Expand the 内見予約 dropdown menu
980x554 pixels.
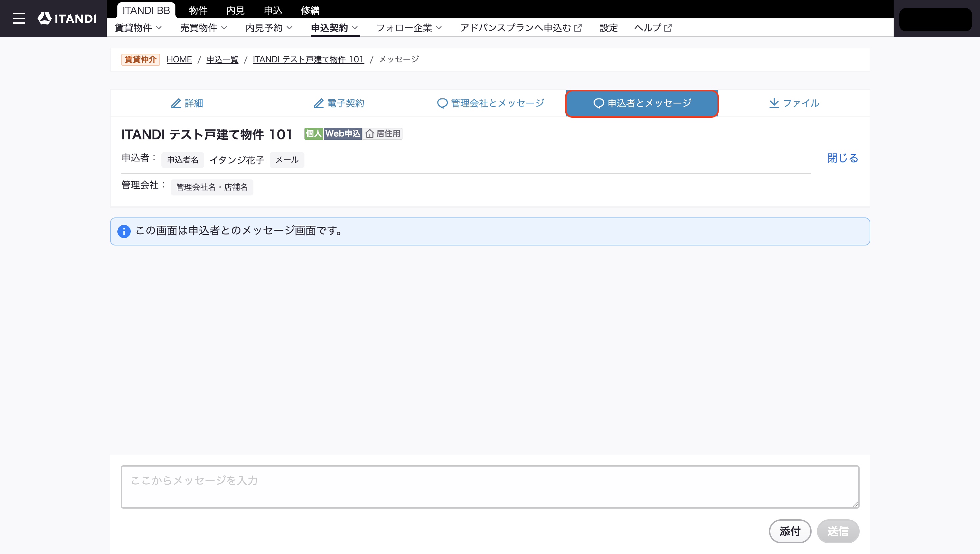point(269,28)
